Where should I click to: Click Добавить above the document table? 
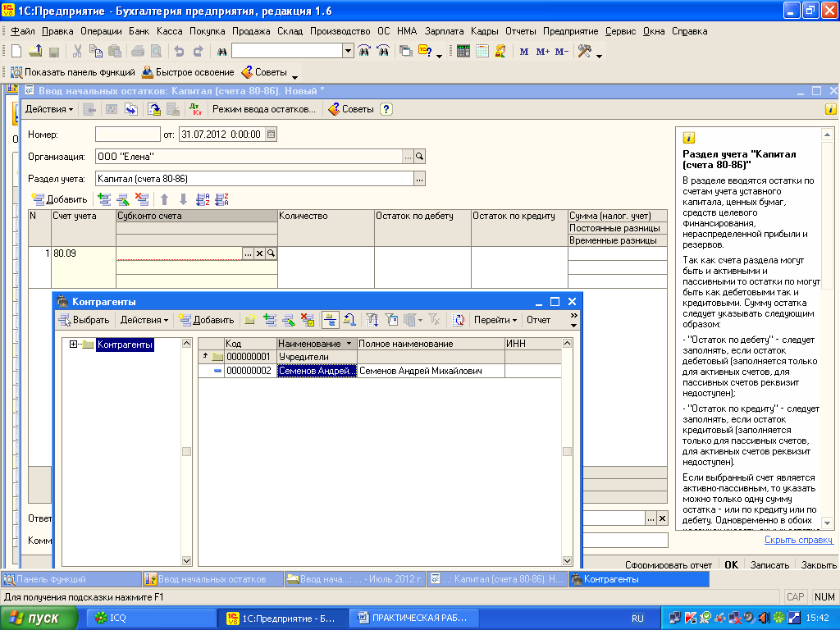click(59, 199)
